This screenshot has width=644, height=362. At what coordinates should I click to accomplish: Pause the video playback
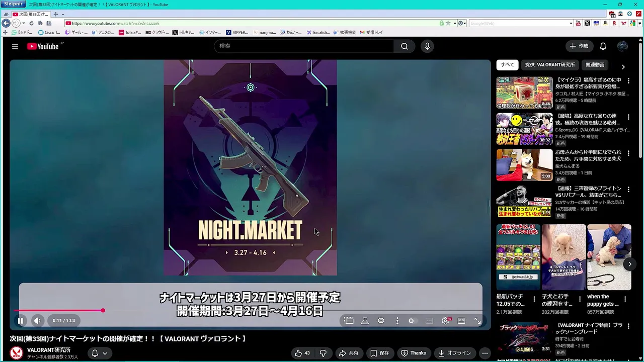[x=21, y=320]
